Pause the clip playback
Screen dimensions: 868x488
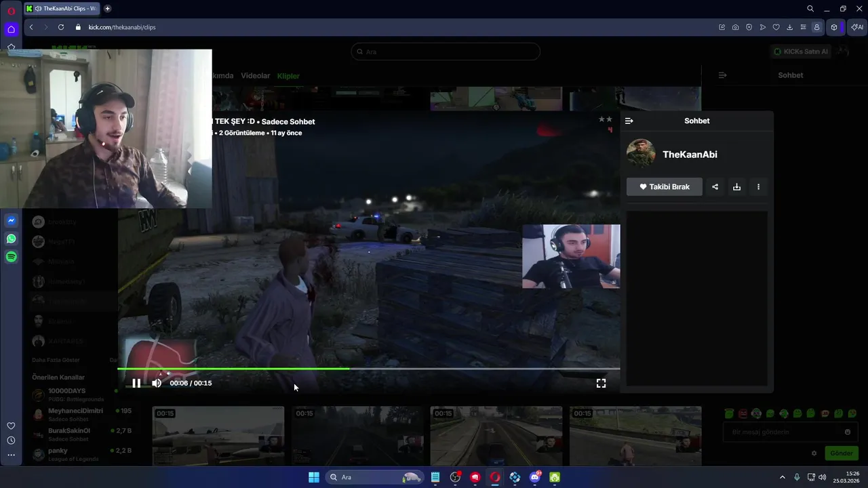136,383
